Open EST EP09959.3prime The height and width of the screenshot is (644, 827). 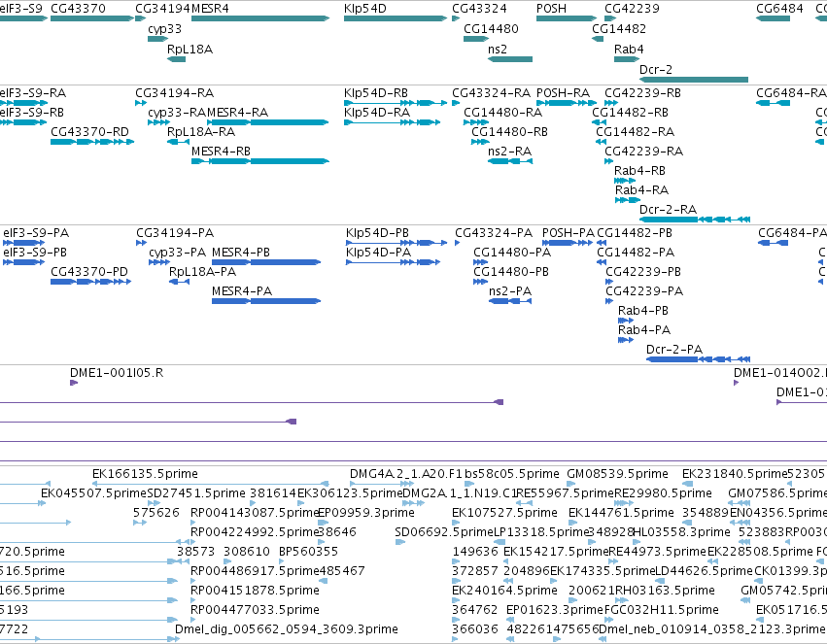pyautogui.click(x=323, y=524)
